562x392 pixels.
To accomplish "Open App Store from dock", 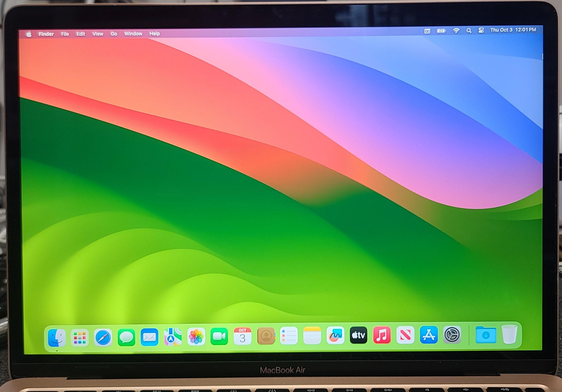I will (x=429, y=335).
